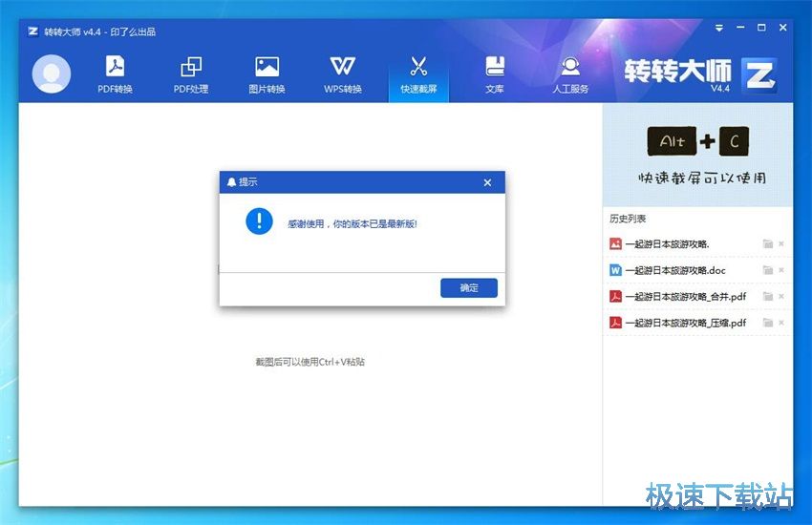812x525 pixels.
Task: Click the C key graphic
Action: coord(734,140)
